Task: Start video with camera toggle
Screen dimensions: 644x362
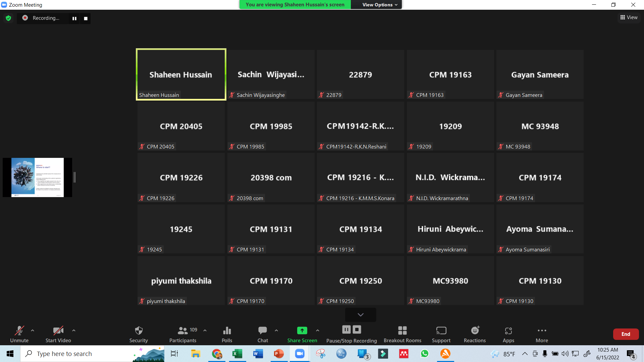Action: [58, 334]
